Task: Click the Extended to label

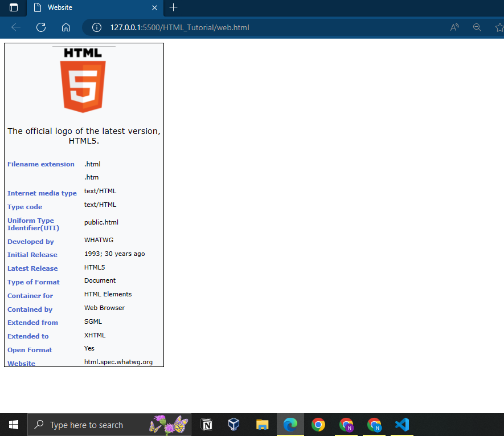Action: pos(28,336)
